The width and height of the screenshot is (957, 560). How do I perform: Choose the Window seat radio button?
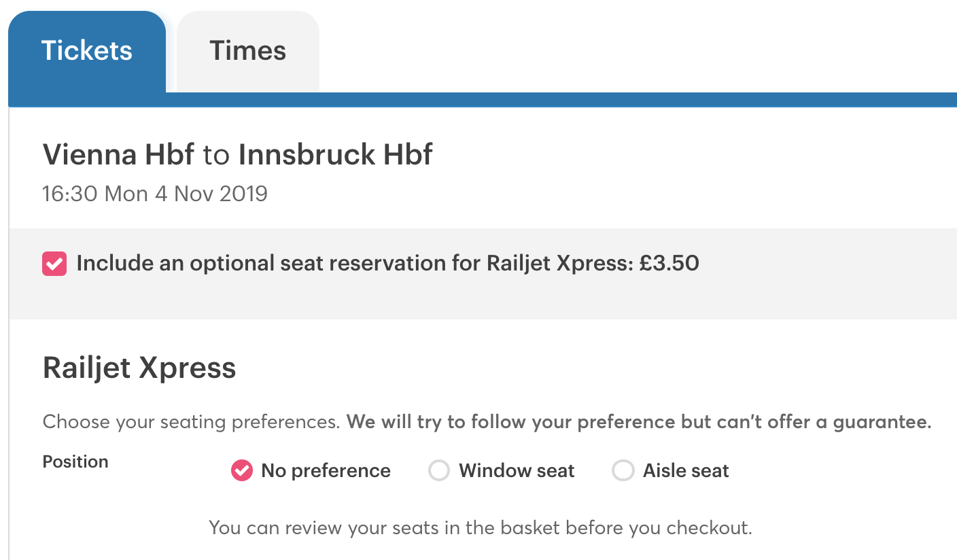tap(439, 470)
